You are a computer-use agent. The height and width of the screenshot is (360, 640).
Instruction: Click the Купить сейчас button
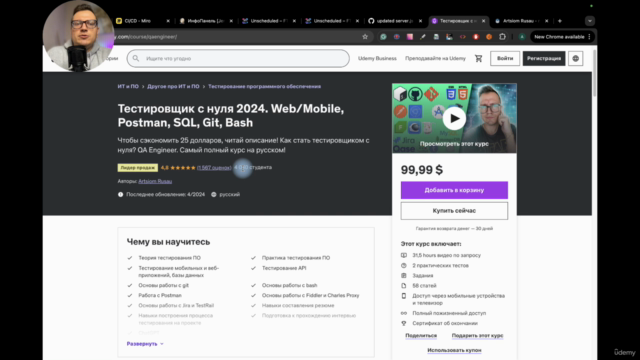[454, 211]
